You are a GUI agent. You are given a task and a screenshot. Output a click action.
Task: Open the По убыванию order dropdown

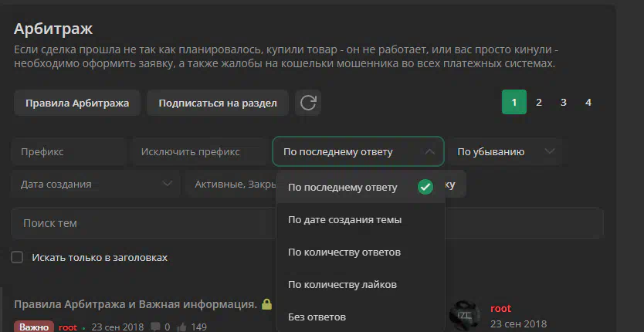pos(505,151)
